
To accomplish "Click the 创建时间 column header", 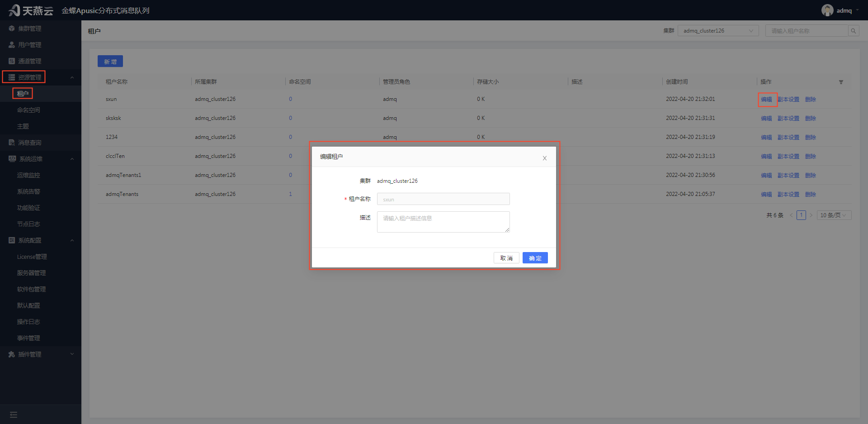I will point(677,82).
